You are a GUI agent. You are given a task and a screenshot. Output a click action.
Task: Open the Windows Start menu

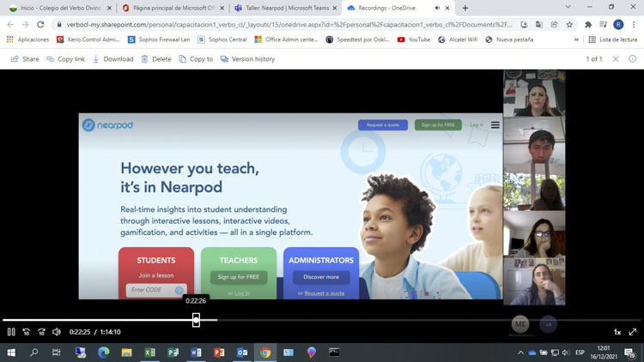coord(11,353)
